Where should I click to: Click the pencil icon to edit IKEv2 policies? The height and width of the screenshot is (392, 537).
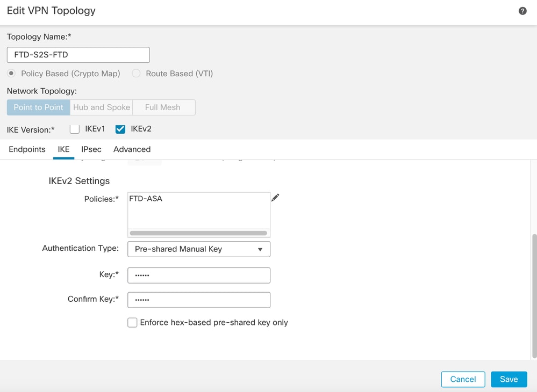click(x=275, y=198)
